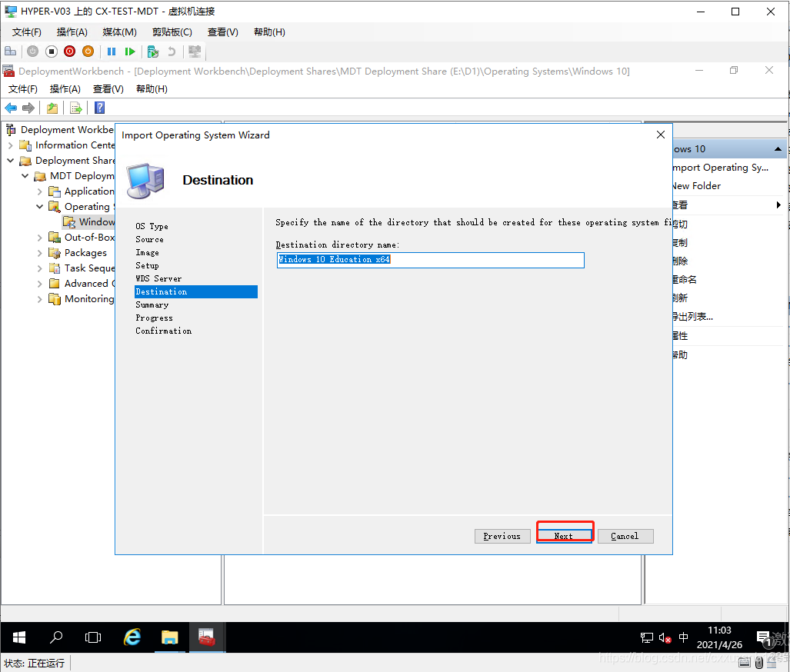Expand the Information Center node
Viewport: 790px width, 672px height.
coord(11,145)
